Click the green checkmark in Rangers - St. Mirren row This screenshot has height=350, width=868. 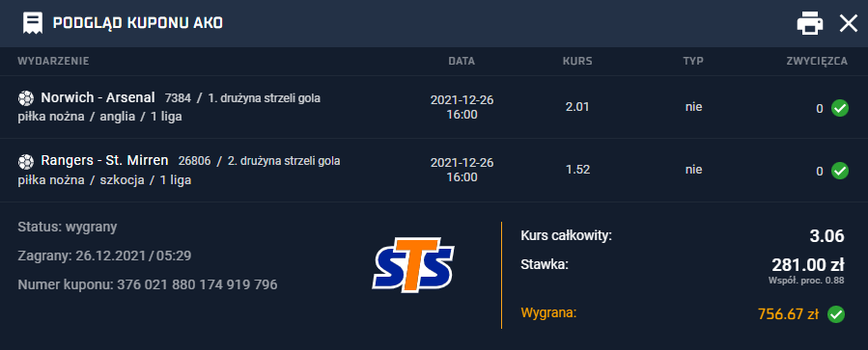(840, 171)
